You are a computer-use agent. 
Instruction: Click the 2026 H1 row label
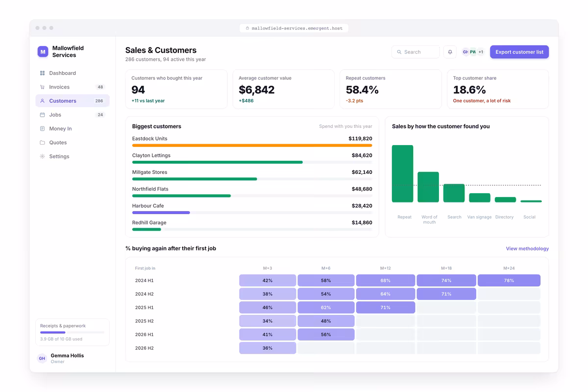coord(145,335)
